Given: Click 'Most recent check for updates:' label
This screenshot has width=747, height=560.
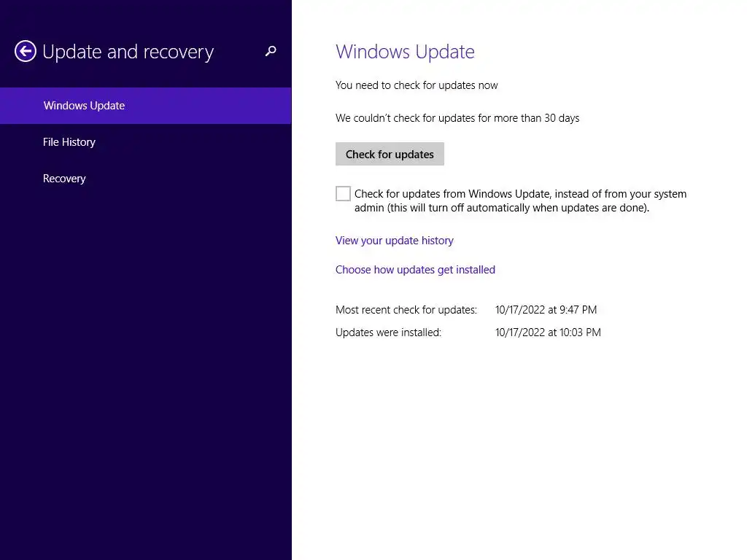Looking at the screenshot, I should coord(406,310).
